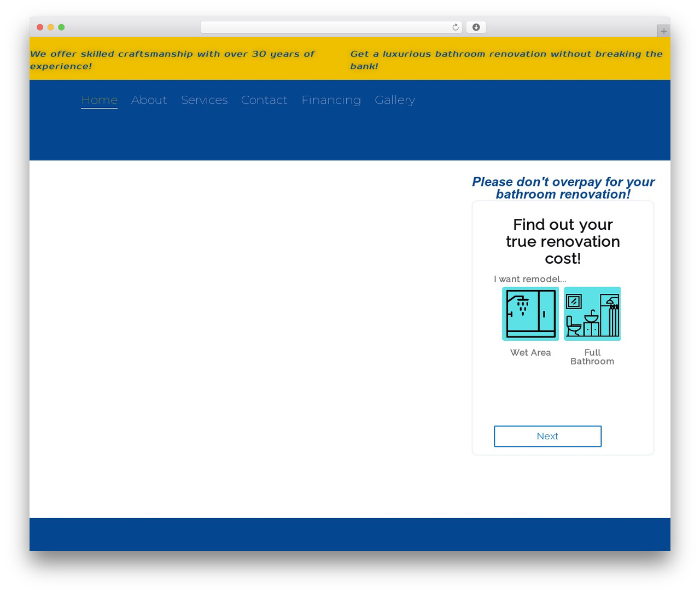View the Gallery page
Image resolution: width=700 pixels, height=593 pixels.
(x=395, y=100)
